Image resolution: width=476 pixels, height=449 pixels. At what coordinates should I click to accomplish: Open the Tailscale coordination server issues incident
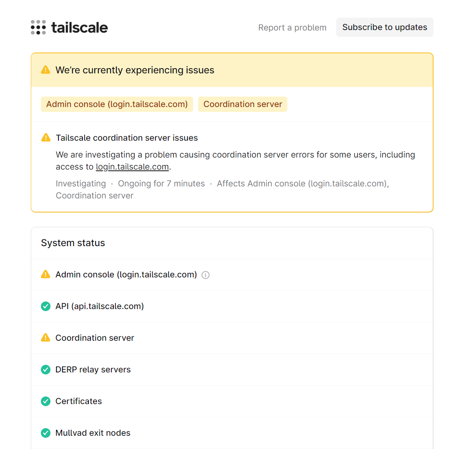[127, 138]
